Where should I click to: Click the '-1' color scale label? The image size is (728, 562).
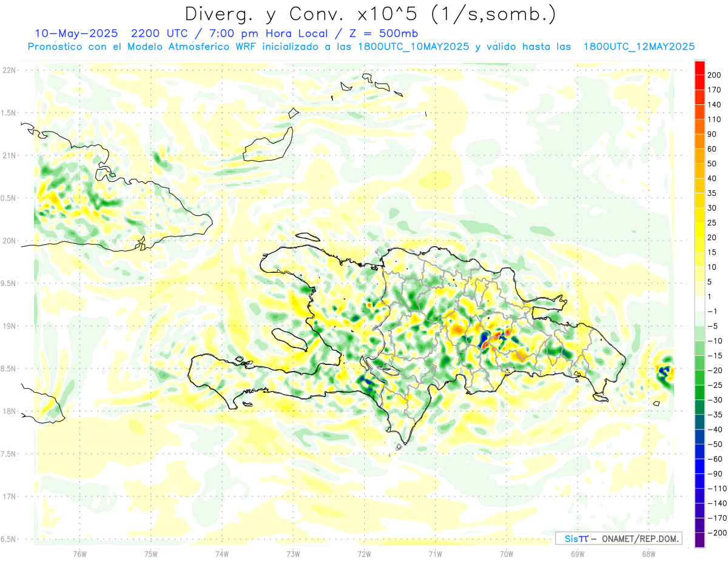[713, 311]
